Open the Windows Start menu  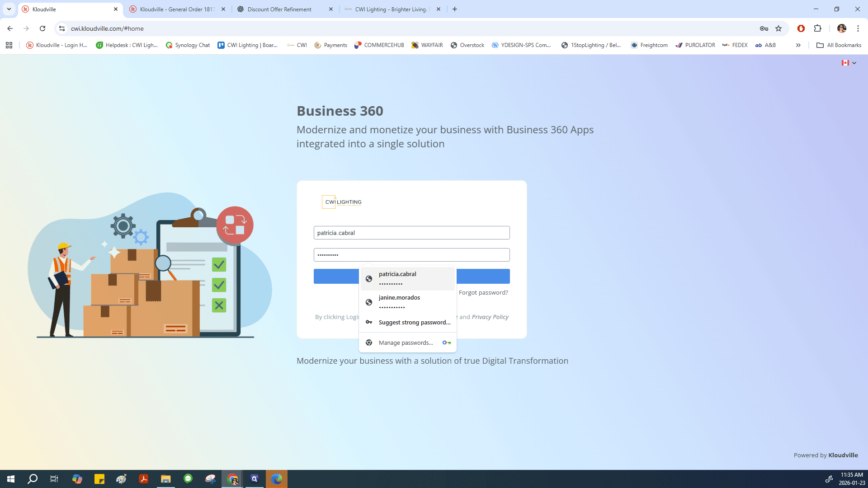pos(11,479)
